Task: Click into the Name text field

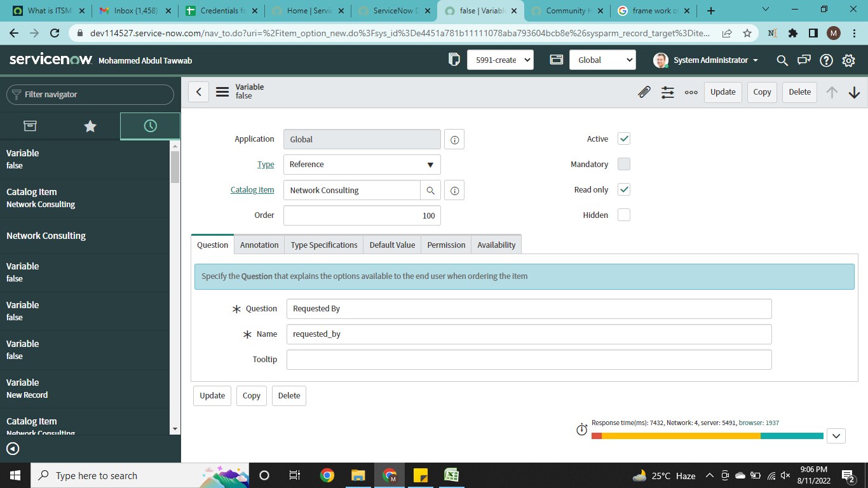Action: click(x=529, y=334)
